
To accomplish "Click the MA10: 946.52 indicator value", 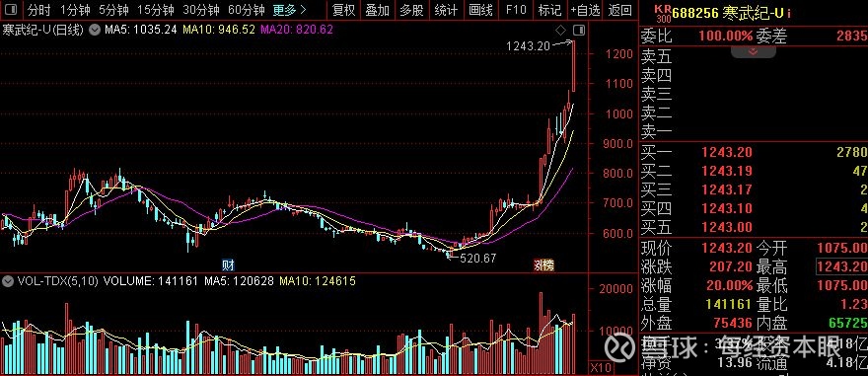I will coord(219,30).
